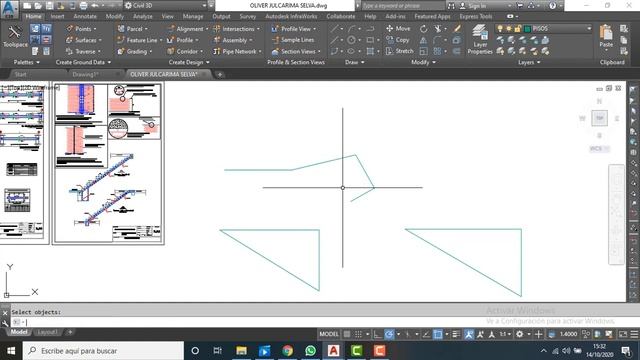Click the search keyword field
Image resolution: width=640 pixels, height=360 pixels.
[402, 6]
